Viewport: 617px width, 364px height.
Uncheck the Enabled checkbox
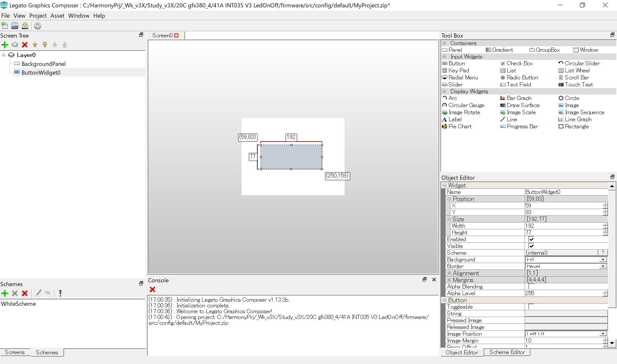[531, 239]
